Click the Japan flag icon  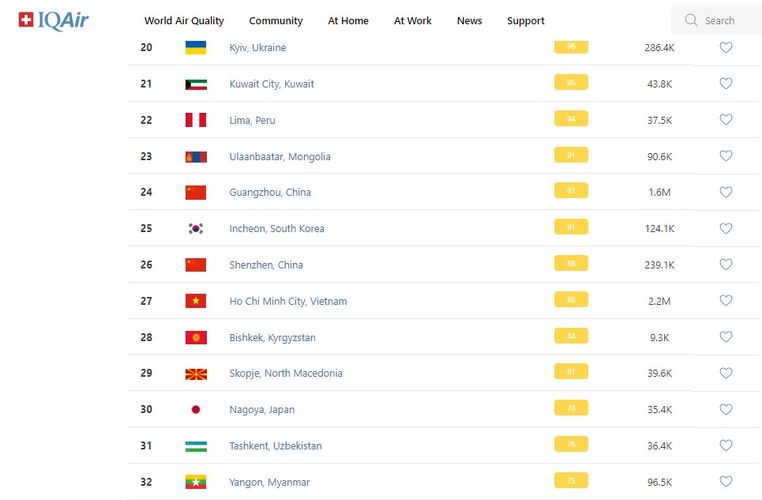[x=196, y=410]
